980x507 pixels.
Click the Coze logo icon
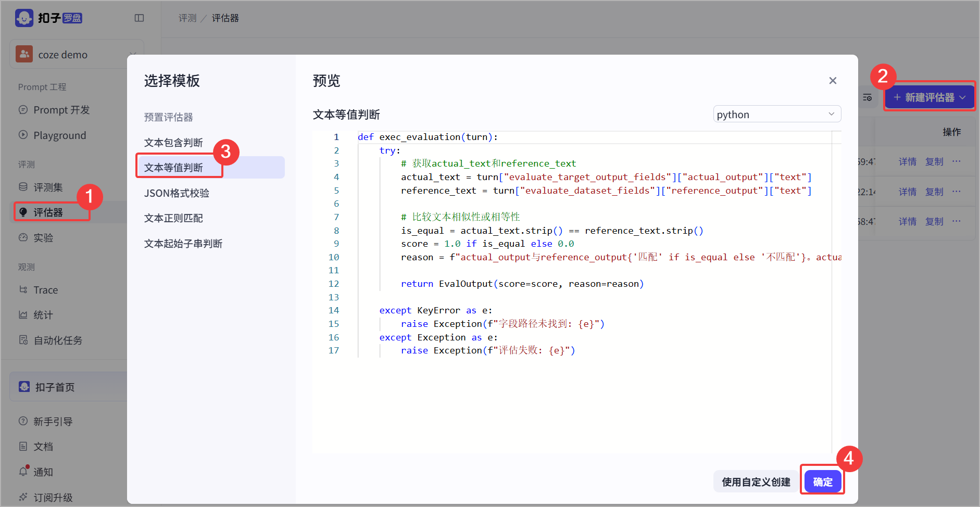(24, 18)
